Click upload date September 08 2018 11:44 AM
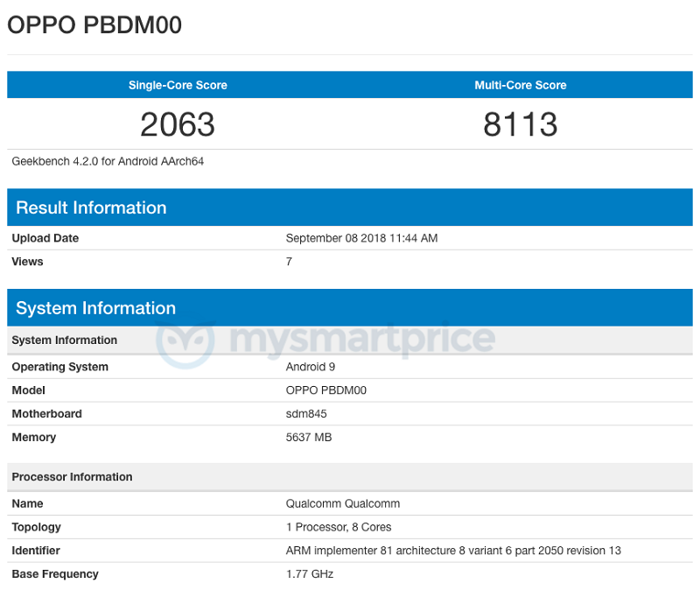This screenshot has height=590, width=700. [361, 238]
